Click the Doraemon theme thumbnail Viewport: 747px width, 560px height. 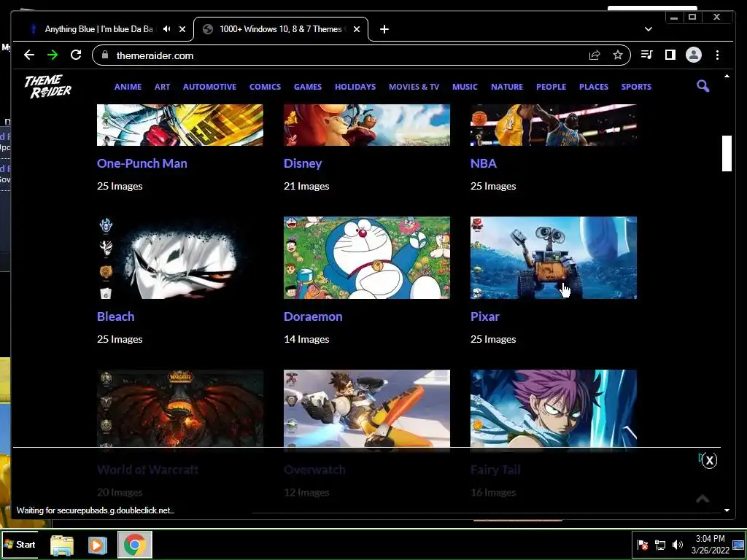click(x=367, y=257)
